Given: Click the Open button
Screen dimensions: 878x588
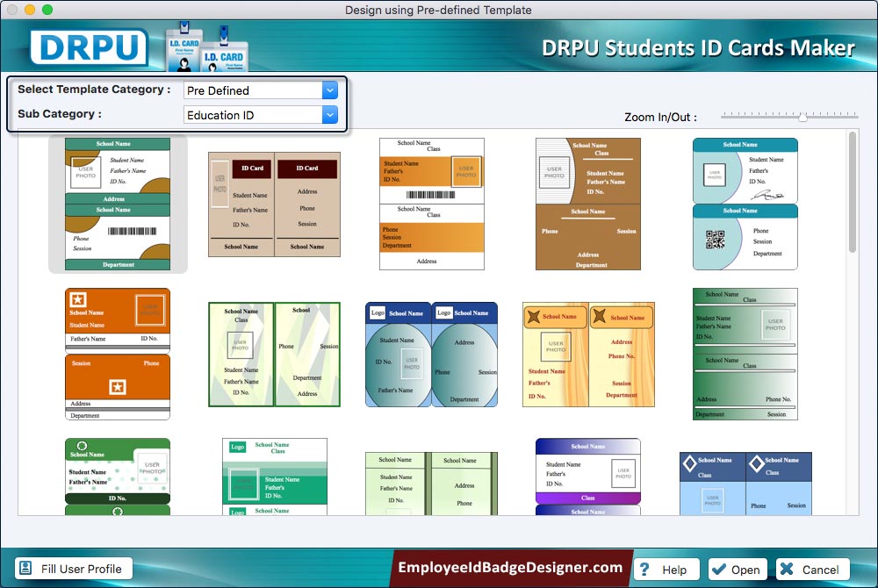Looking at the screenshot, I should [738, 569].
